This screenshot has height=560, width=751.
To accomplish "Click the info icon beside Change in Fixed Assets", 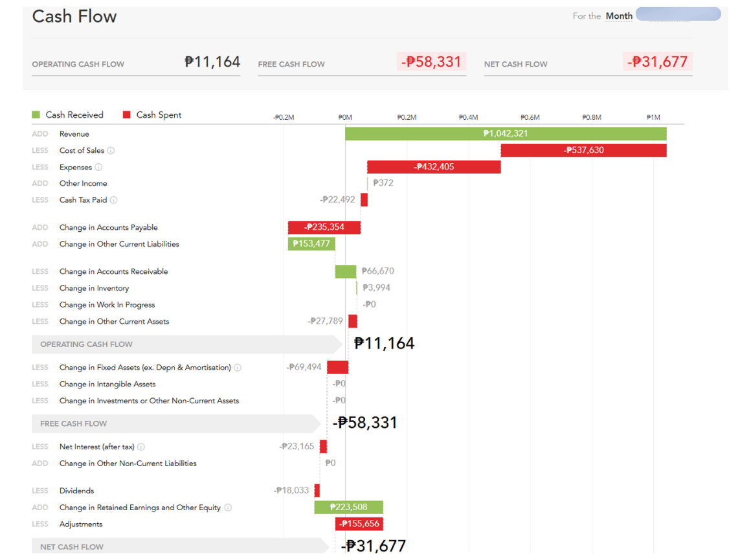I will 238,368.
